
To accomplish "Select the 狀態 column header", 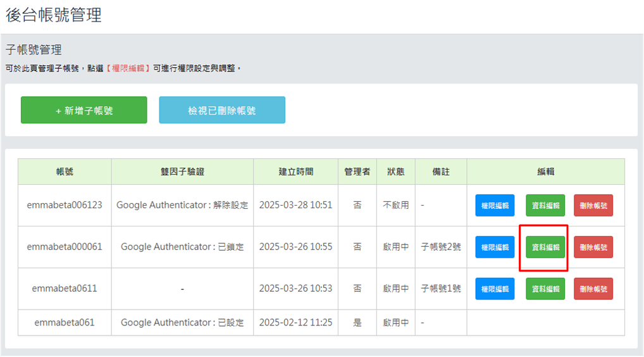I will coord(396,172).
